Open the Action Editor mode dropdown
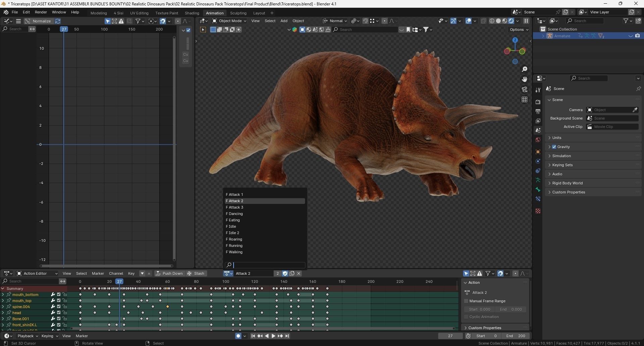This screenshot has width=644, height=346. pos(37,273)
